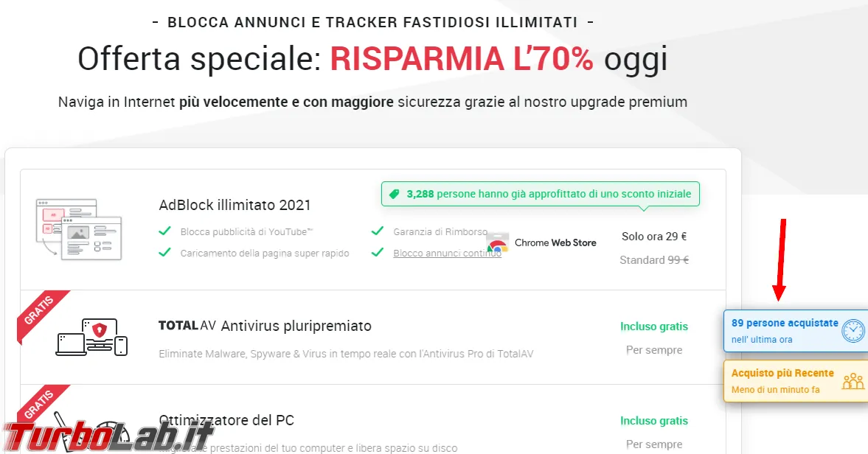Image resolution: width=868 pixels, height=454 pixels.
Task: Click the people icon in orange notification
Action: coord(853,381)
